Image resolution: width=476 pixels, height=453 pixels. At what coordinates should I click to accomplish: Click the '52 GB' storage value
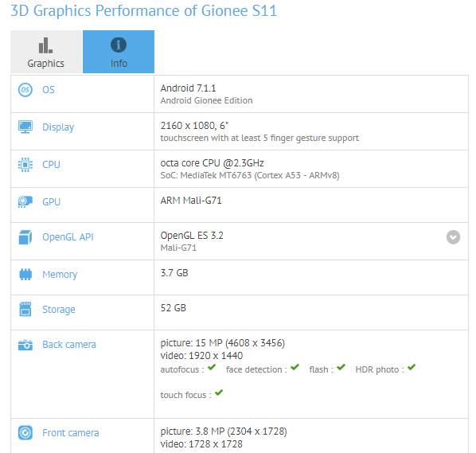[173, 308]
